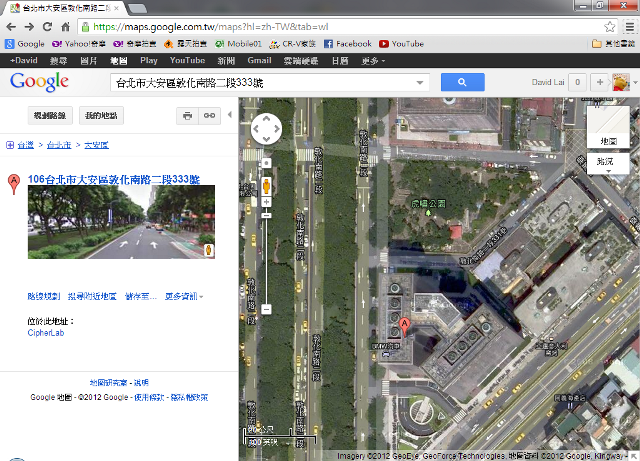The image size is (640, 461).
Task: Pan the map up with the arrow
Action: tap(266, 118)
